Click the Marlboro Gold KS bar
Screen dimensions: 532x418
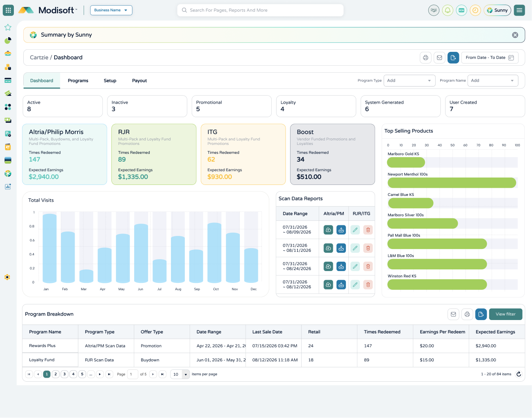[x=406, y=162]
